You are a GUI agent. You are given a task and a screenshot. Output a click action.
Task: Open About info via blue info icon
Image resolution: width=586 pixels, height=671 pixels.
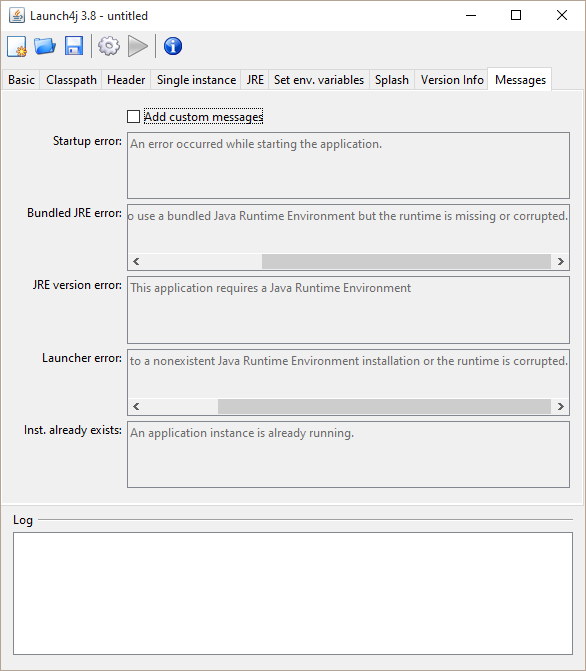click(173, 46)
